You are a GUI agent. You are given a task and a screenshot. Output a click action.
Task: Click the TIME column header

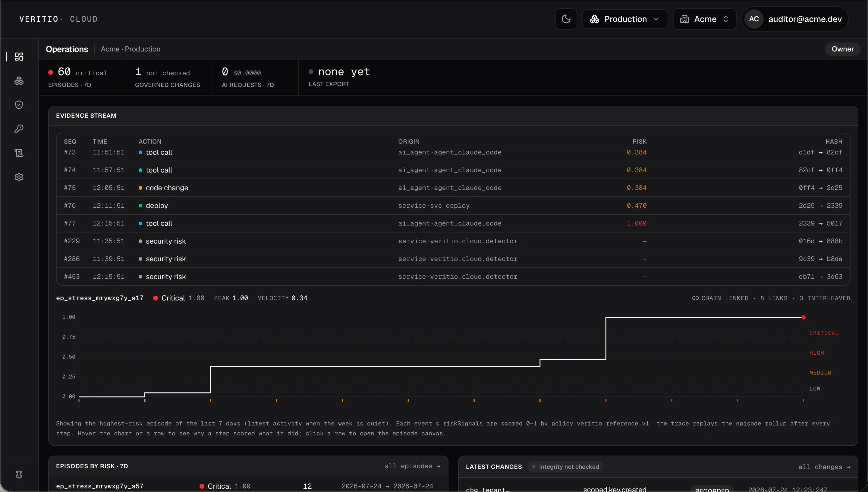pos(100,142)
